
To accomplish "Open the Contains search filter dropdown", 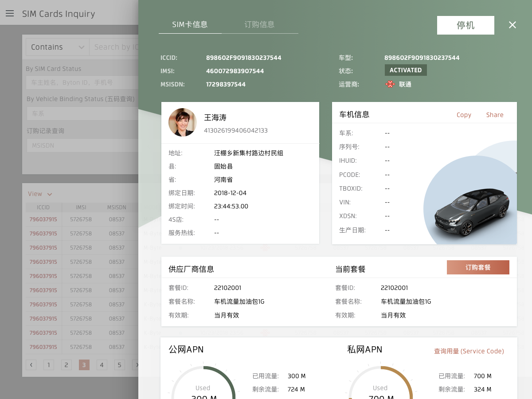I will point(57,47).
